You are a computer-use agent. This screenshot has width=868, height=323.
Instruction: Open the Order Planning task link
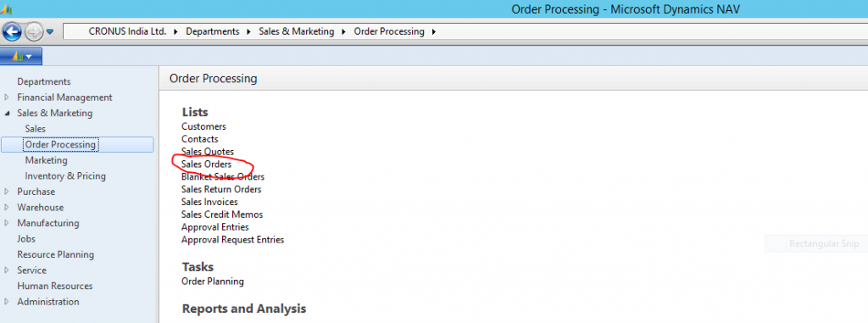pyautogui.click(x=213, y=281)
